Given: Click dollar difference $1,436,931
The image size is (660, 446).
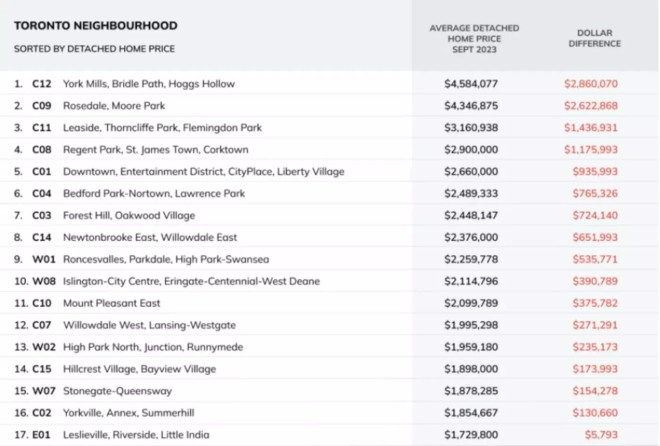Looking at the screenshot, I should [591, 127].
